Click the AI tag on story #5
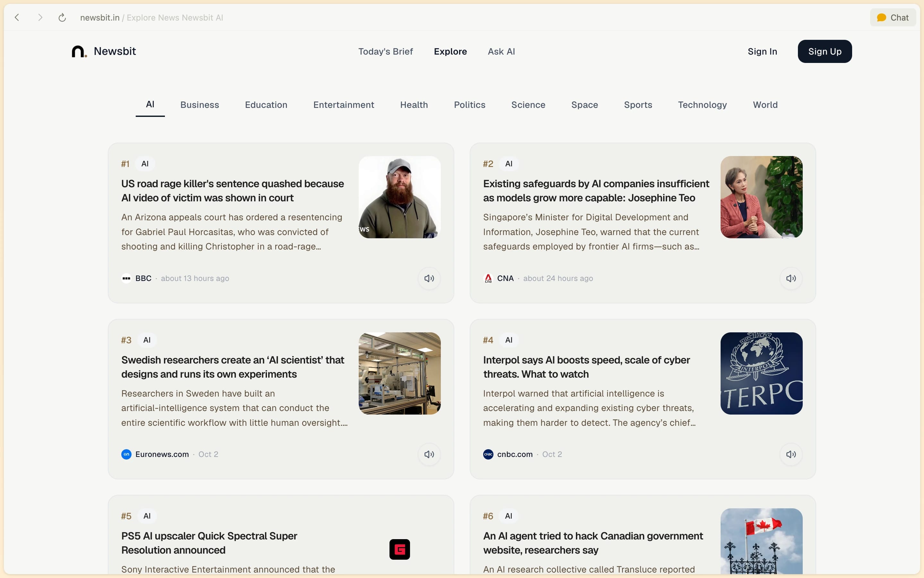Viewport: 924px width, 578px height. pos(147,516)
